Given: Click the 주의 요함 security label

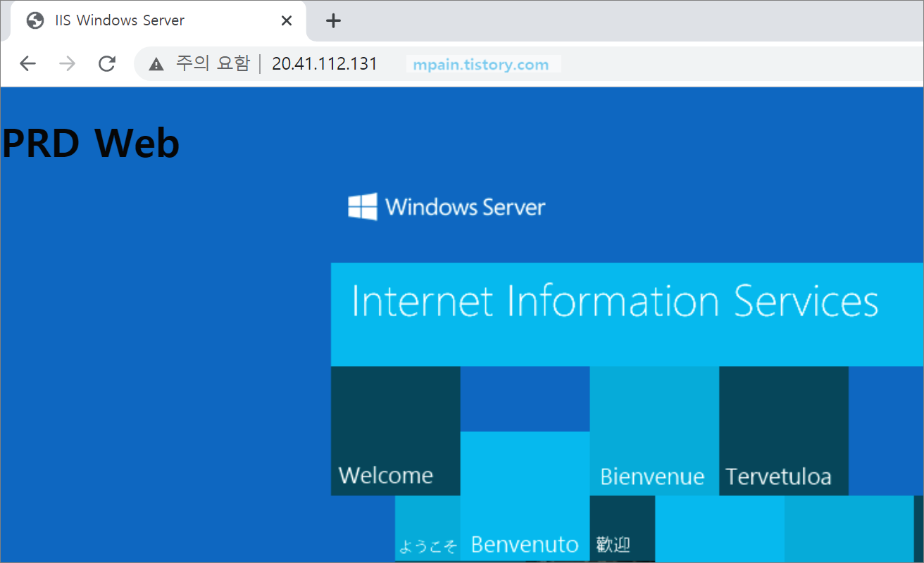Looking at the screenshot, I should click(213, 64).
